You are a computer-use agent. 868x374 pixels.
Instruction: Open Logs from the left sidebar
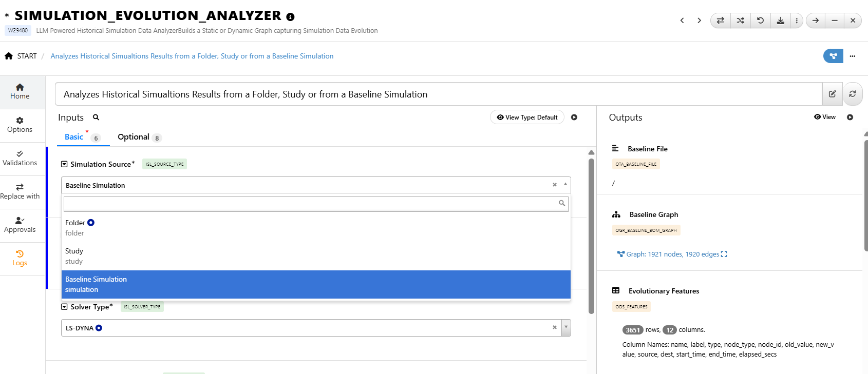coord(20,258)
